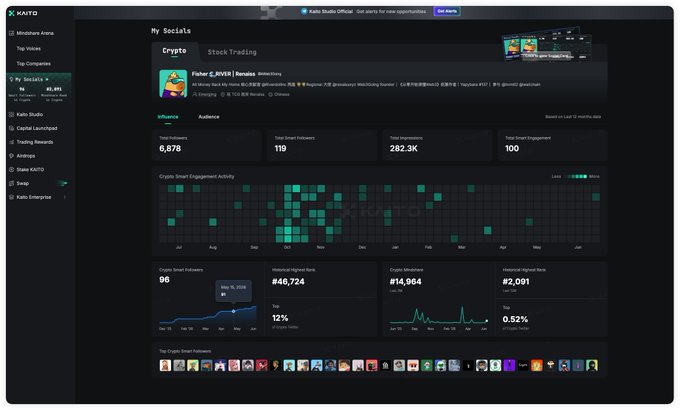
Task: Click the end point of the Crypto Mindshare chart
Action: pos(487,321)
